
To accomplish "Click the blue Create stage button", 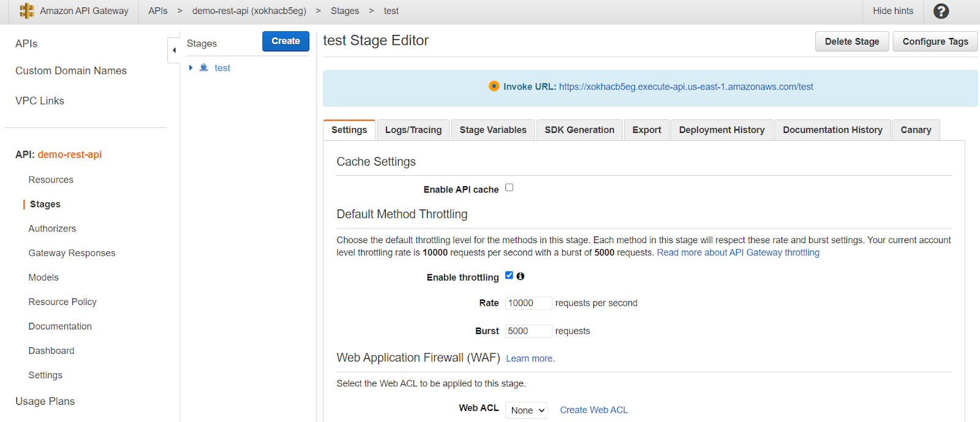I will tap(285, 41).
